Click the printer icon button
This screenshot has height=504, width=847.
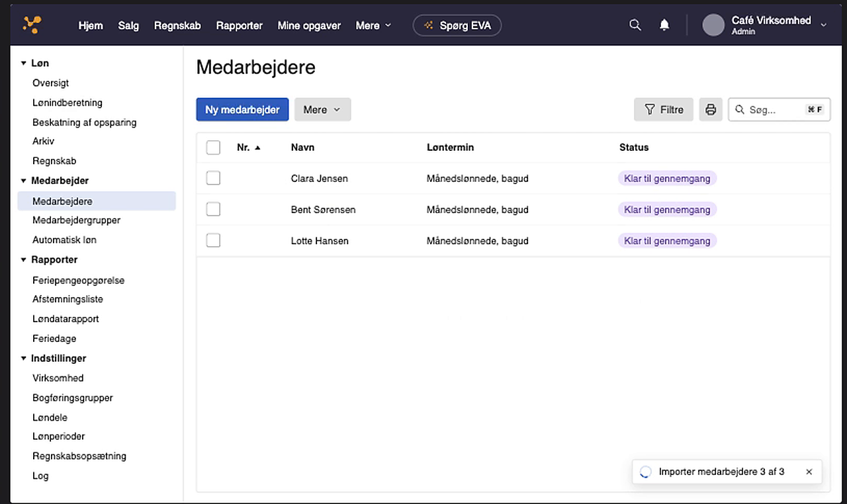coord(711,110)
